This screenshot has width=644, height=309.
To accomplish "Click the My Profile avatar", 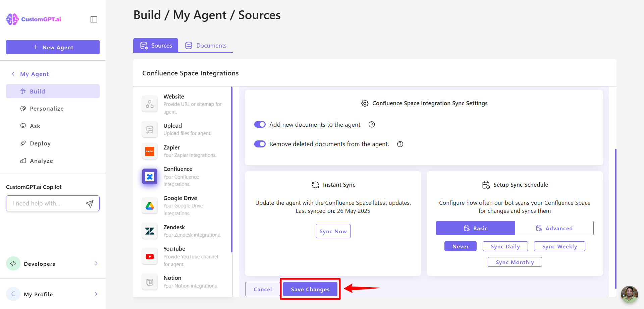I will [x=13, y=294].
